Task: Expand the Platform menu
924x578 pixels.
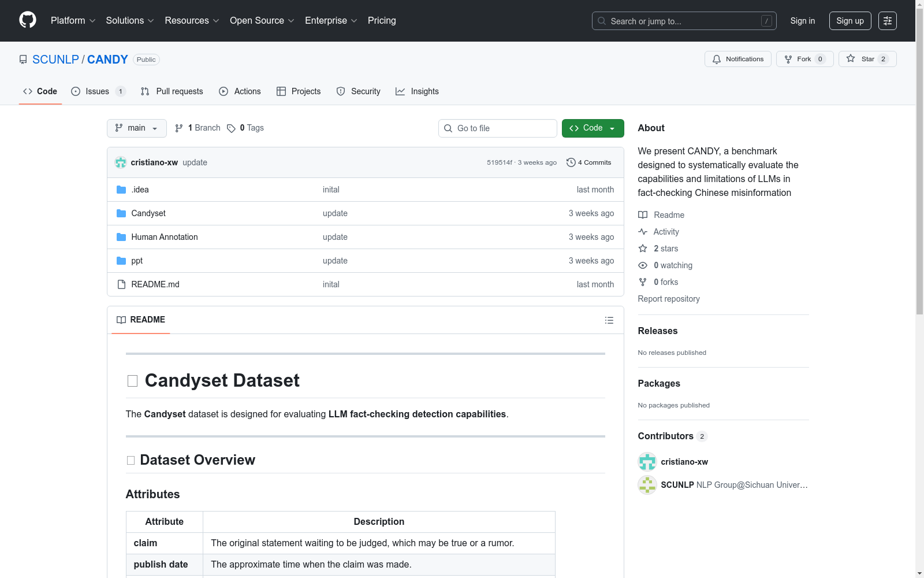Action: pos(73,21)
